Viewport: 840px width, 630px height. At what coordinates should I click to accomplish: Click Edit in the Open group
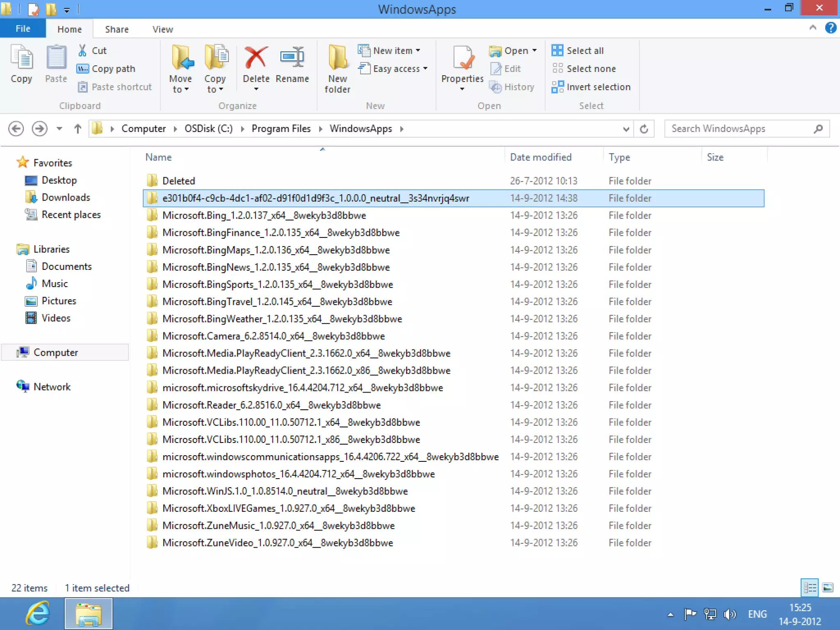click(x=506, y=68)
